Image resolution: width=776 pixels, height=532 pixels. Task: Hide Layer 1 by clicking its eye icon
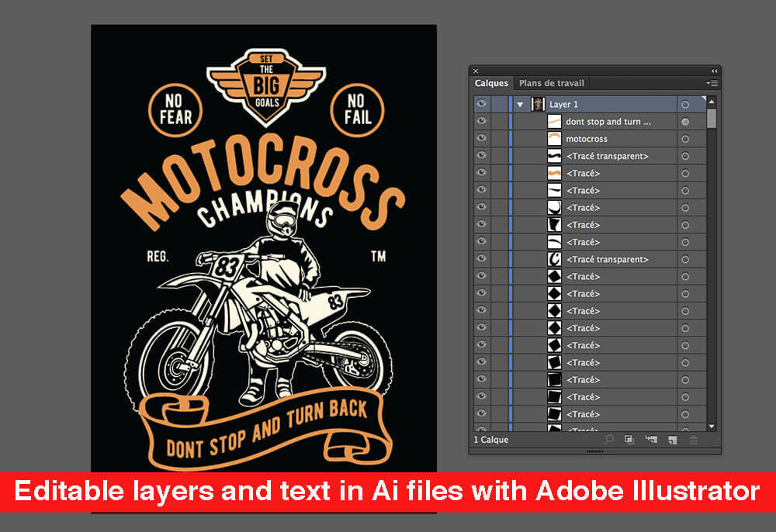coord(482,103)
